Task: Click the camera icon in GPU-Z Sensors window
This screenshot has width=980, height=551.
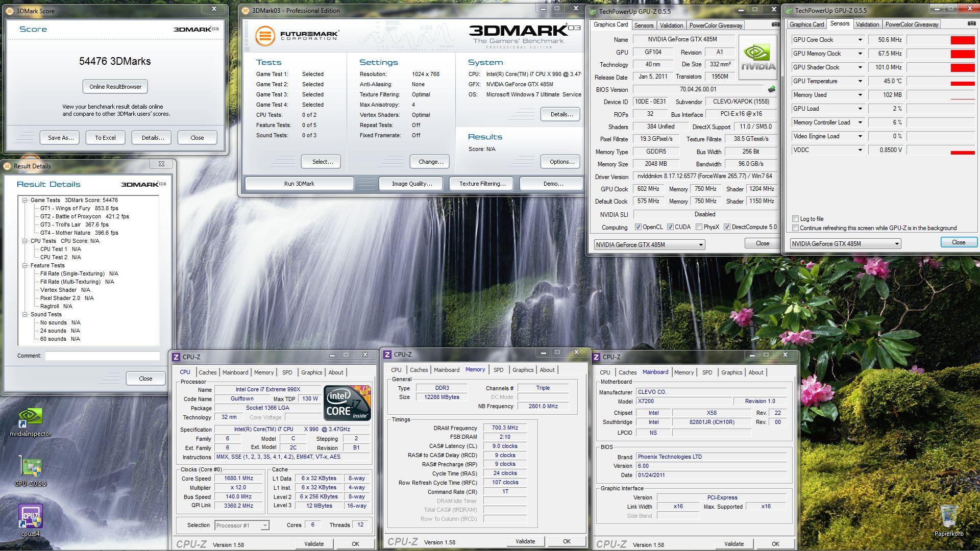Action: click(971, 23)
